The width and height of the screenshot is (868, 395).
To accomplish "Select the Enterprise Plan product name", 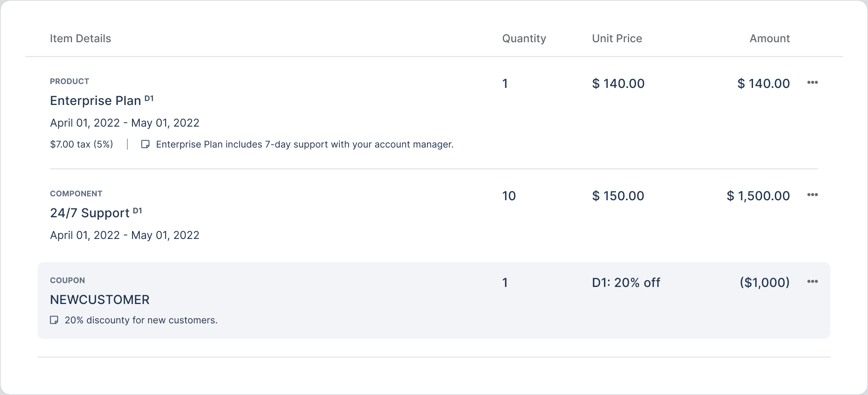I will pos(95,101).
